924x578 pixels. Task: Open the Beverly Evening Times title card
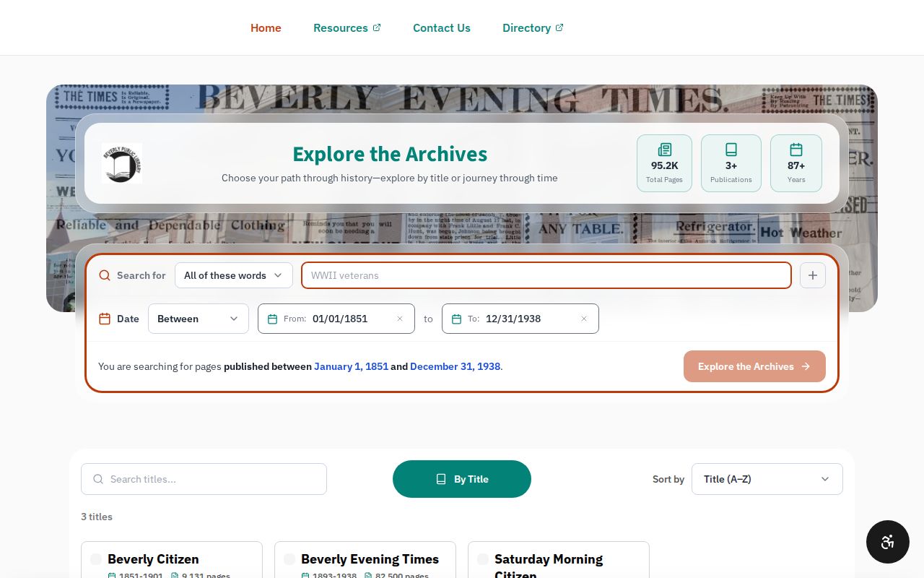(365, 560)
